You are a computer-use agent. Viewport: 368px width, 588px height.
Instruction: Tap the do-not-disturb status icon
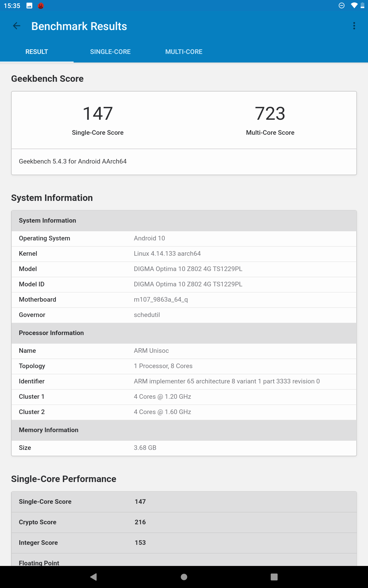point(342,6)
